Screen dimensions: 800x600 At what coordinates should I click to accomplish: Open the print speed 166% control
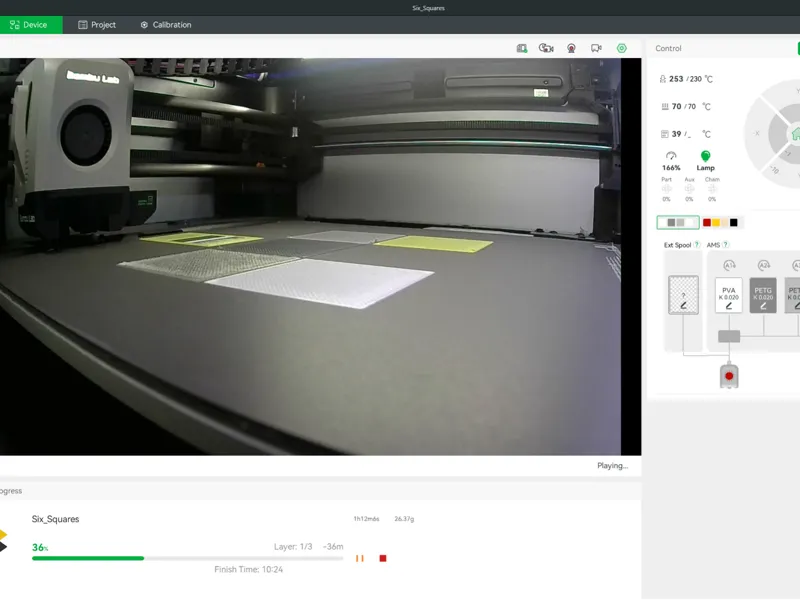[x=671, y=162]
